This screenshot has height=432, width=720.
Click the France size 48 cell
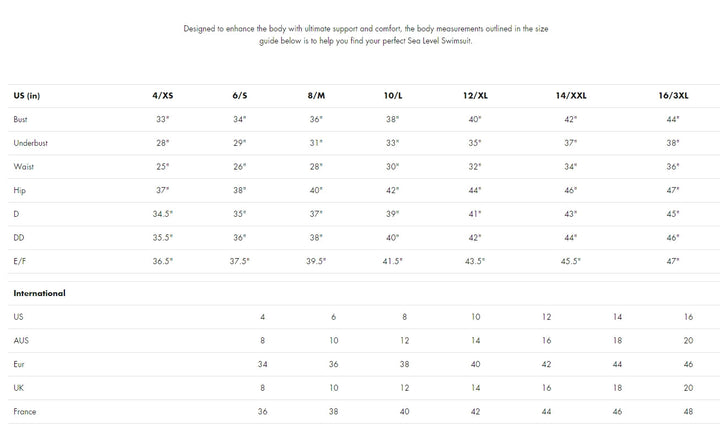click(688, 411)
